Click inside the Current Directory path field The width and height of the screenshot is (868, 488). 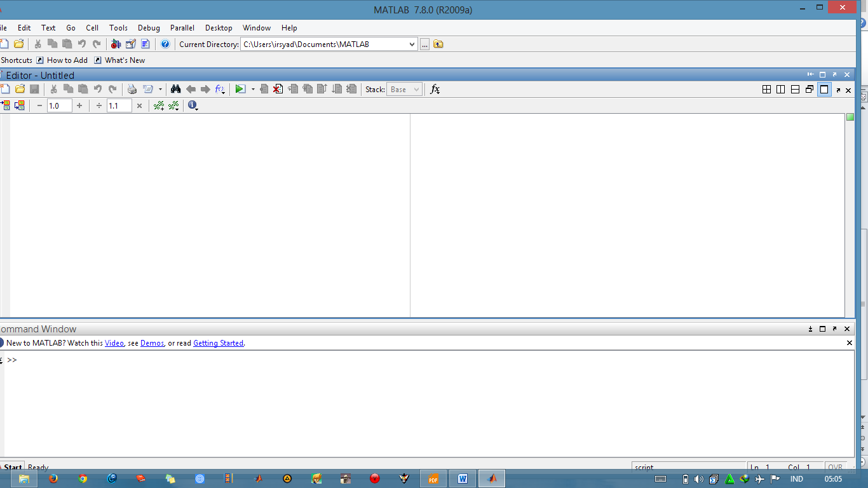tap(323, 44)
